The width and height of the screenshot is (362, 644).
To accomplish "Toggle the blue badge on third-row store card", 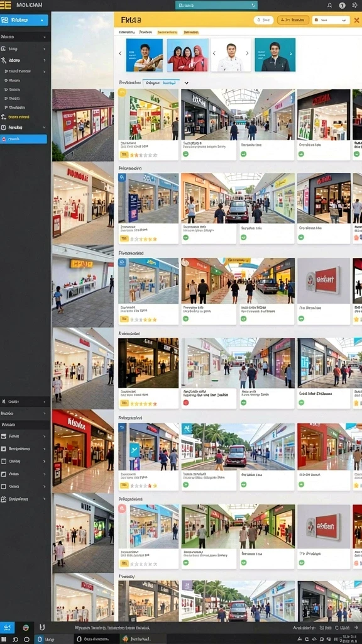I will tap(122, 262).
